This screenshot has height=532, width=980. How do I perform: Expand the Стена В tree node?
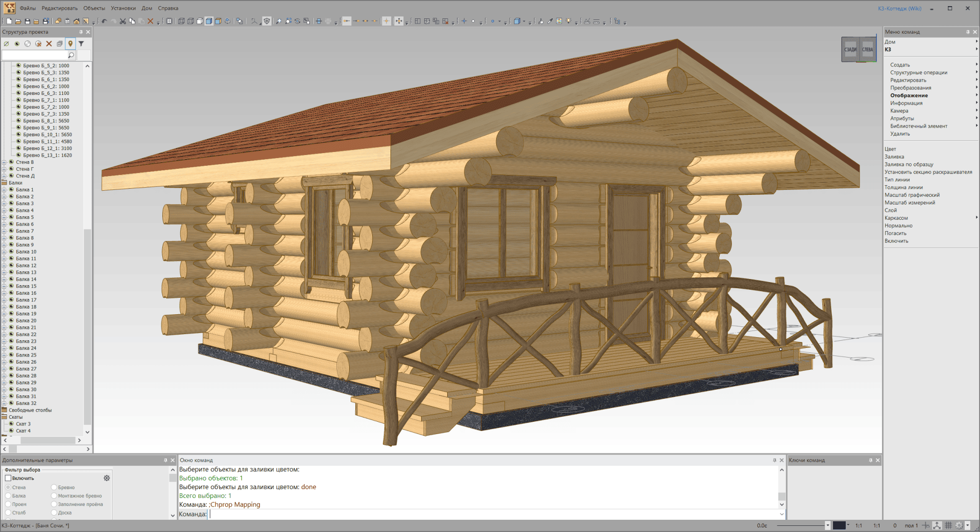[x=5, y=162]
